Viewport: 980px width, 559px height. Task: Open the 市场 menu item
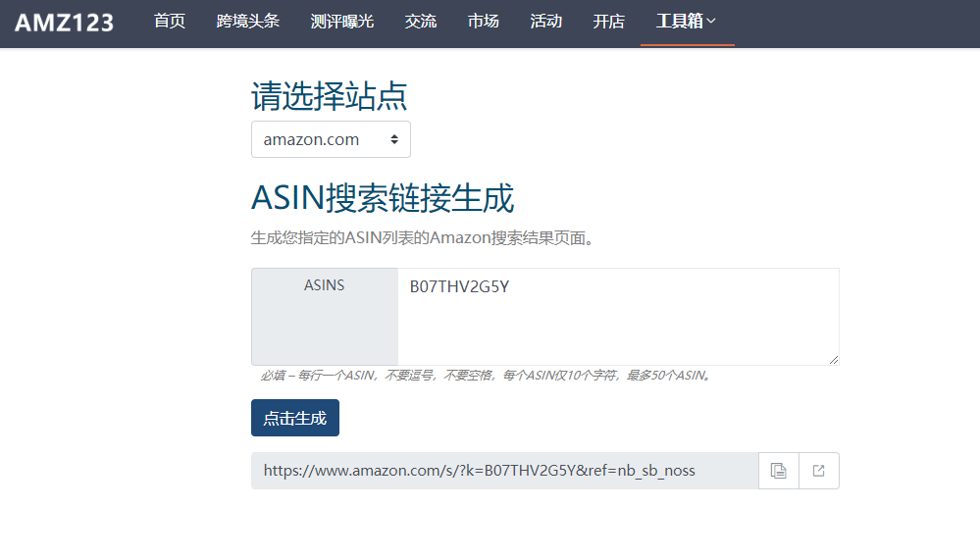pyautogui.click(x=483, y=22)
